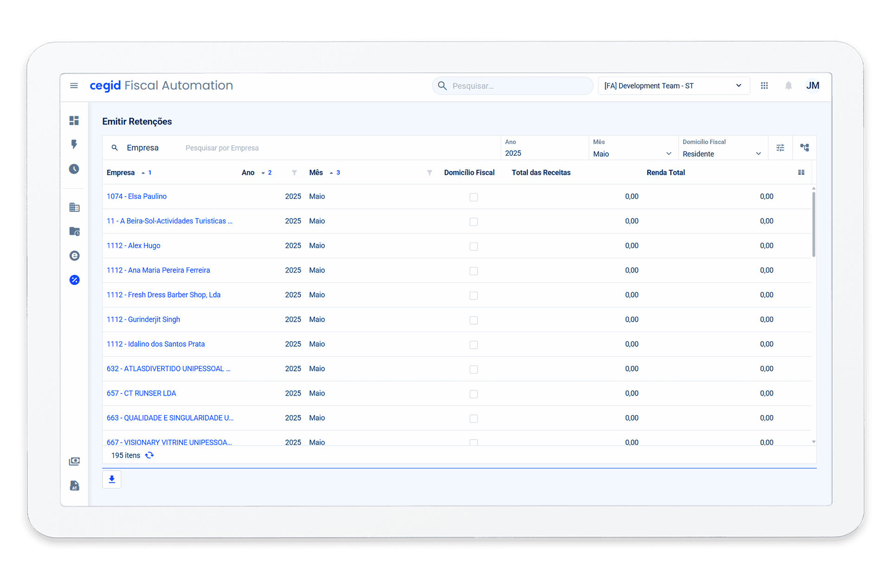Toggle Domicílio Fiscal checkbox for Elsa Paulino
891x588 pixels.
(x=473, y=197)
